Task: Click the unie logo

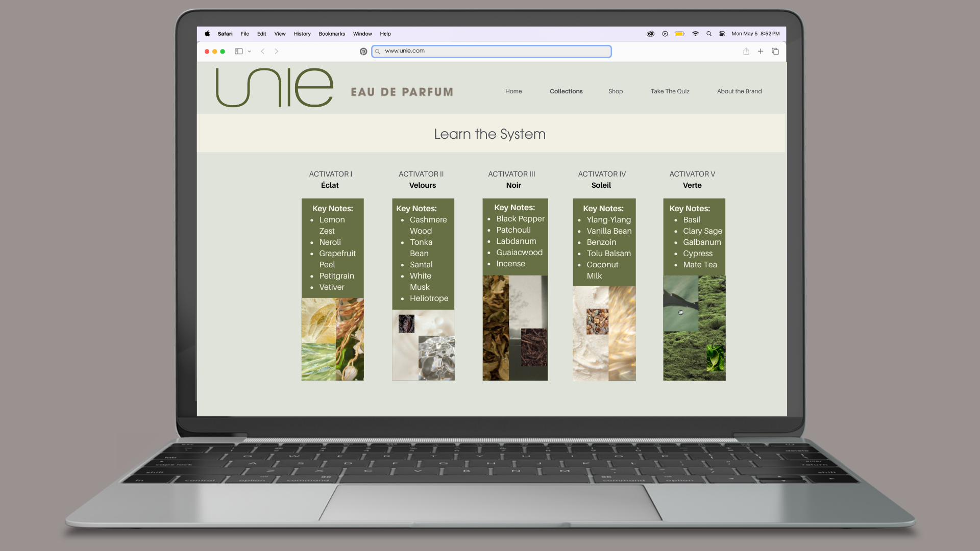Action: pyautogui.click(x=275, y=88)
